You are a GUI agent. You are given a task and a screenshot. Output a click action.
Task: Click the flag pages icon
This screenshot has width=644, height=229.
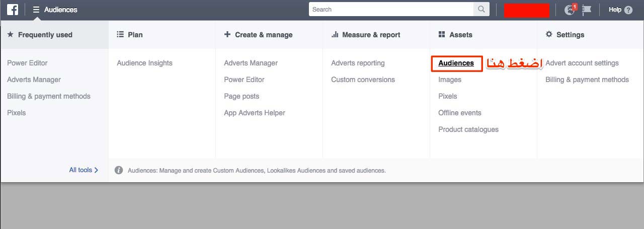587,10
